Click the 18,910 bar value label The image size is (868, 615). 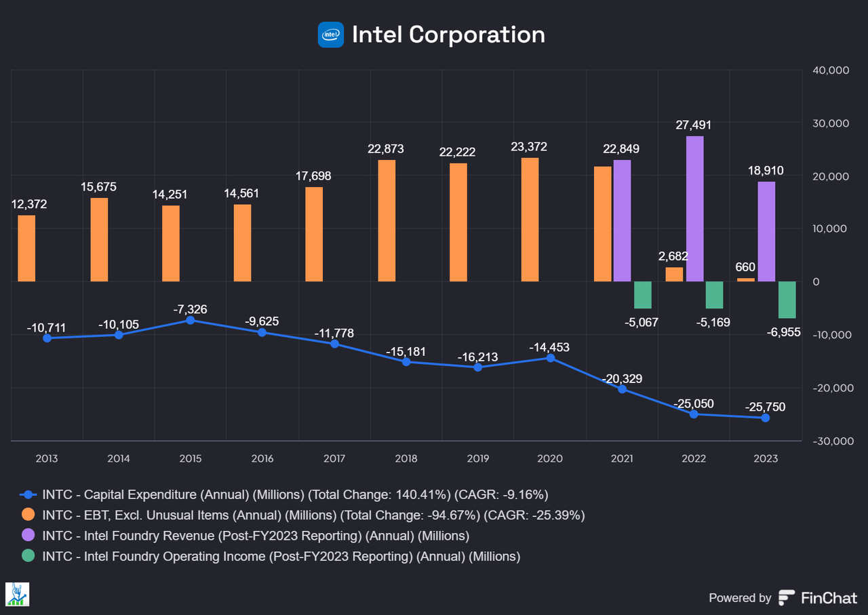tap(766, 170)
